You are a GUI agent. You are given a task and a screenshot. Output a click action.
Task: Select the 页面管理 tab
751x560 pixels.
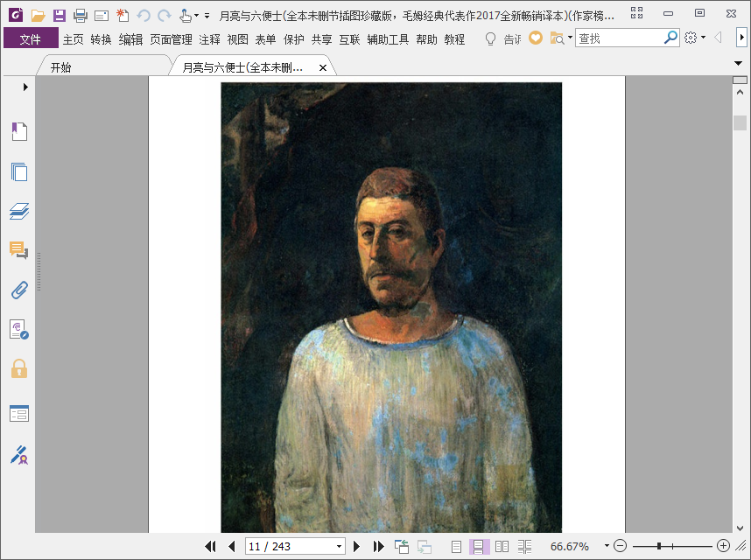[x=171, y=39]
